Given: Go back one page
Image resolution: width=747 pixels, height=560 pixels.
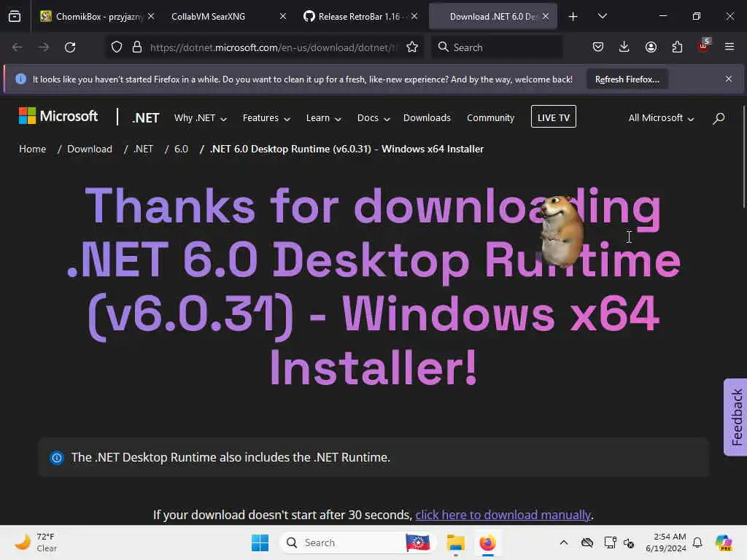Looking at the screenshot, I should [18, 47].
